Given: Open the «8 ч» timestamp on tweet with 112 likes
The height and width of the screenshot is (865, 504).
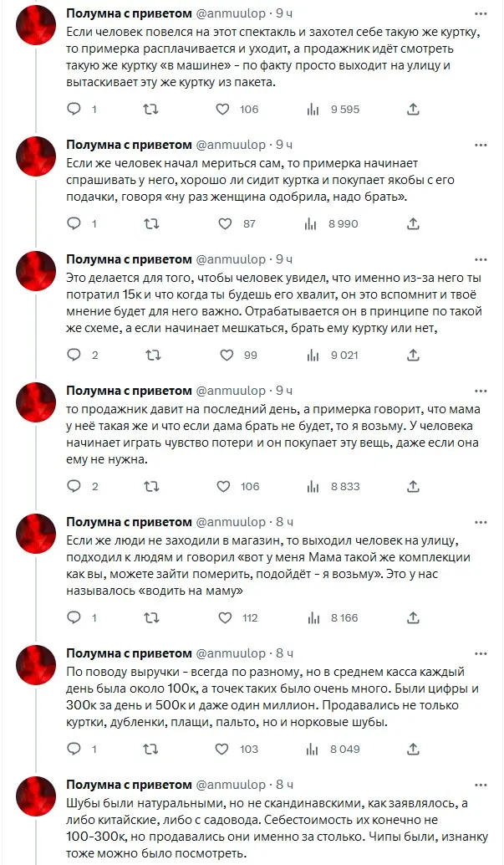Looking at the screenshot, I should pyautogui.click(x=284, y=521).
